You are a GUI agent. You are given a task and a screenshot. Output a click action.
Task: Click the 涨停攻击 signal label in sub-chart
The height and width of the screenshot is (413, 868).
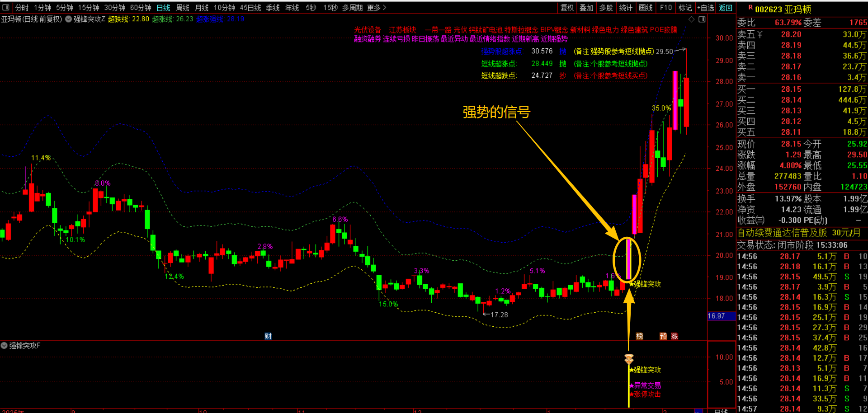point(647,394)
